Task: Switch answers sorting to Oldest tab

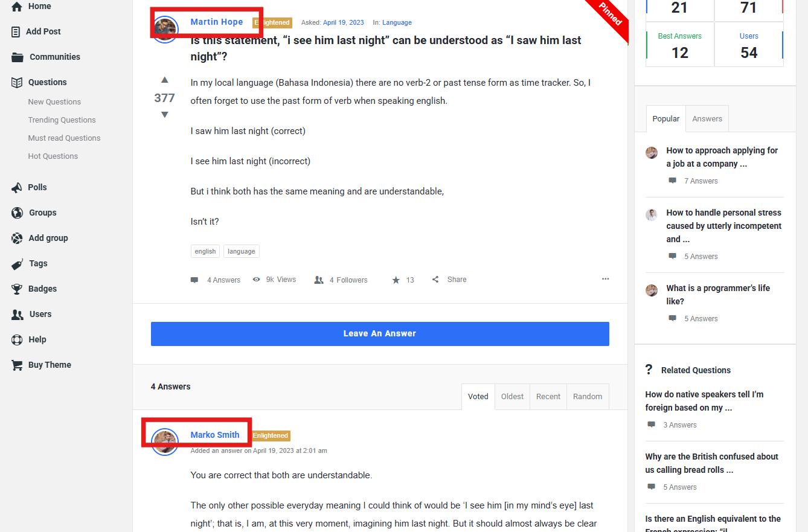Action: (x=512, y=397)
